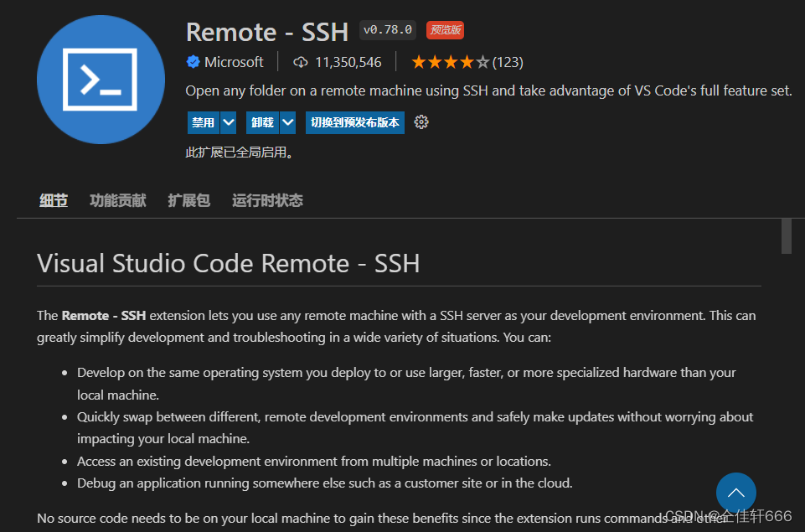Screen dimensions: 805x532
Task: Click the Remote - SSH extension title
Action: pyautogui.click(x=267, y=32)
